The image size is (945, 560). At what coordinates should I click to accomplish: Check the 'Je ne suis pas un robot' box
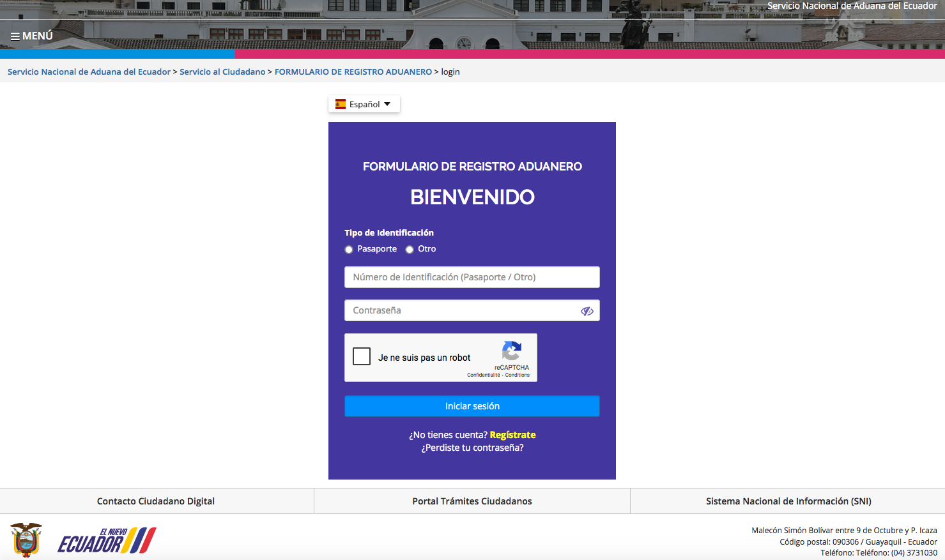point(362,356)
